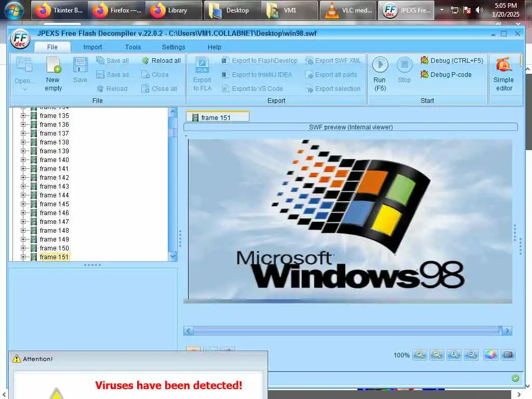
Task: Switch to the Import ribbon tab
Action: (x=92, y=47)
